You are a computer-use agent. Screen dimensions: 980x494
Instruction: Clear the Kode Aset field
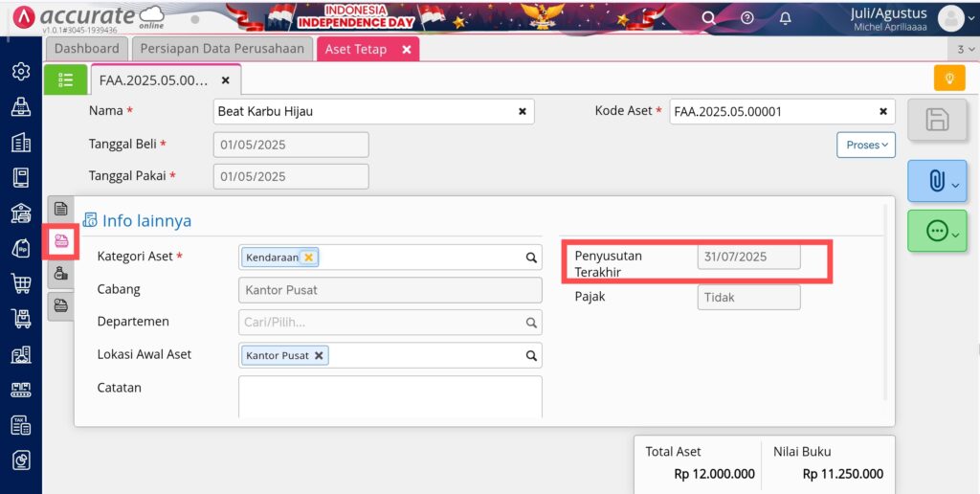(883, 111)
